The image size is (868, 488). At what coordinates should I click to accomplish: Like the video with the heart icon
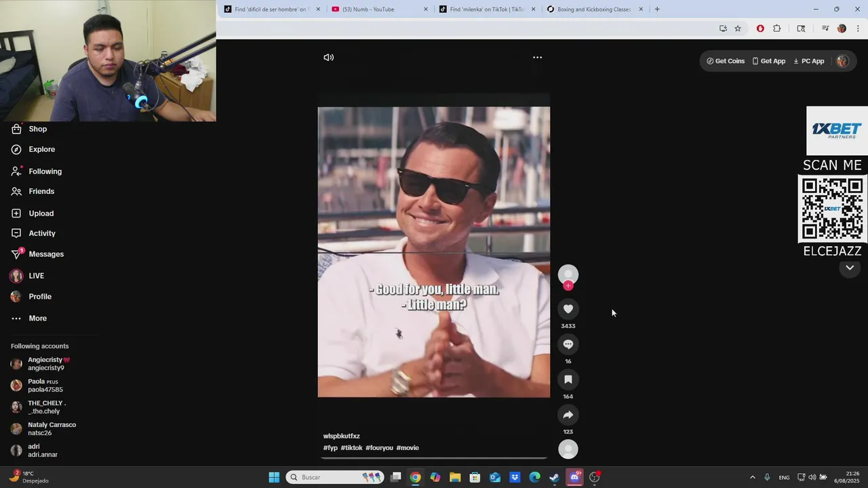pos(568,309)
